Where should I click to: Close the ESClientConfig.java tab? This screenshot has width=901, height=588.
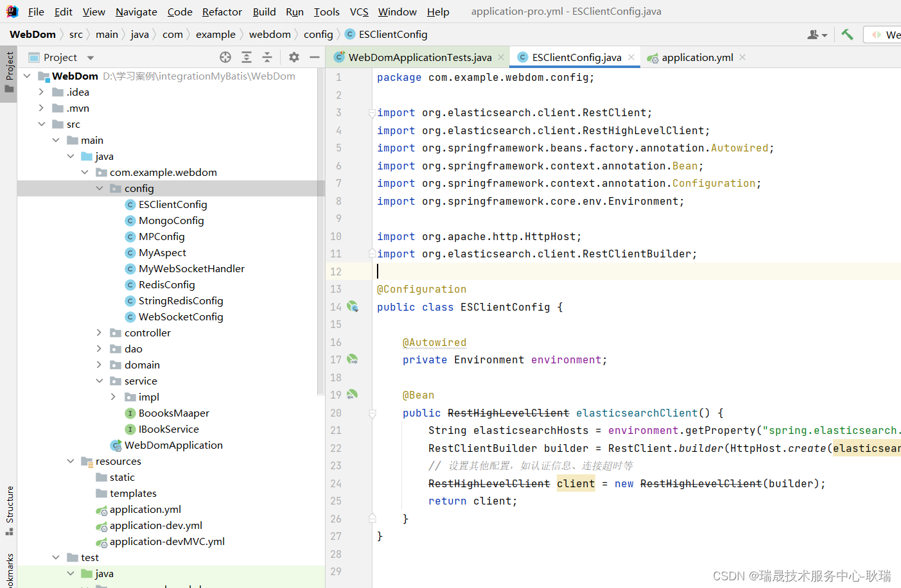click(631, 57)
